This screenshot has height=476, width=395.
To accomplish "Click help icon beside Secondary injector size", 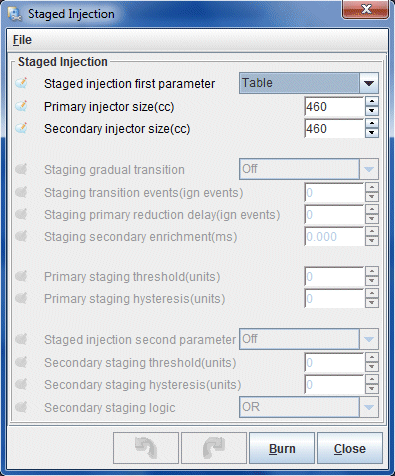I will coord(22,128).
